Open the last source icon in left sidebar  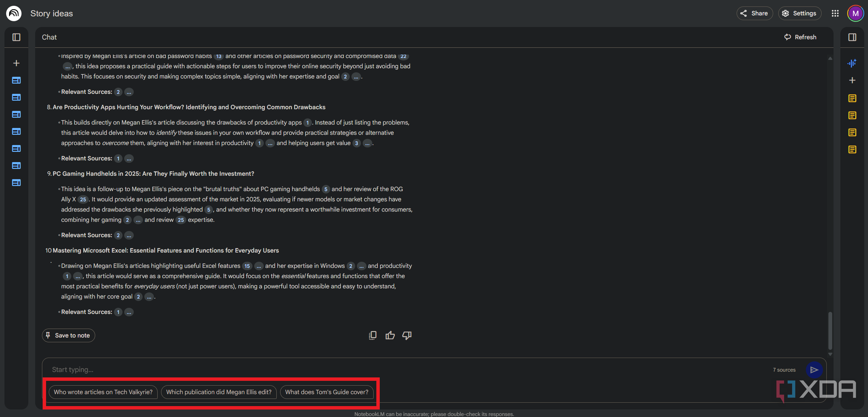tap(16, 183)
